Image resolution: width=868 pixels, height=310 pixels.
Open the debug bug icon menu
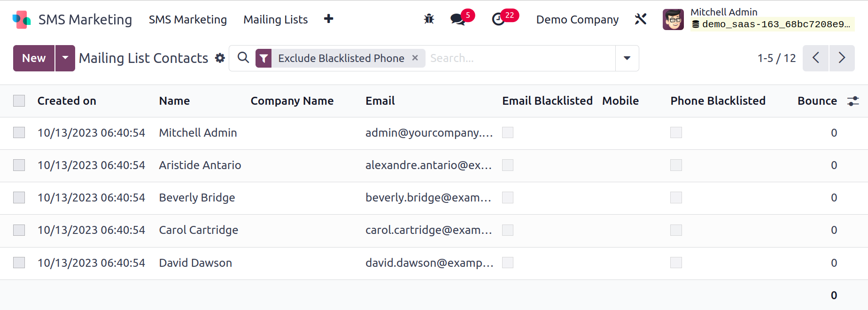[x=429, y=19]
